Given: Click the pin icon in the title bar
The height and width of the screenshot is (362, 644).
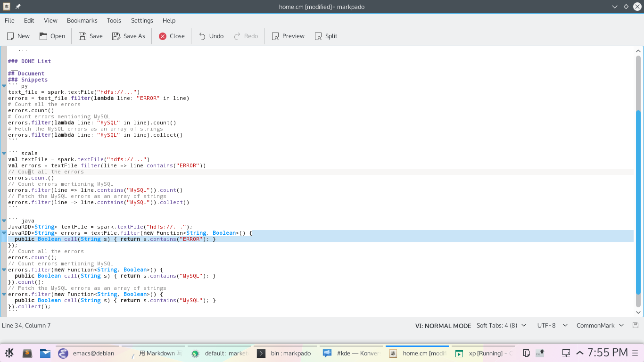Looking at the screenshot, I should coord(18,7).
